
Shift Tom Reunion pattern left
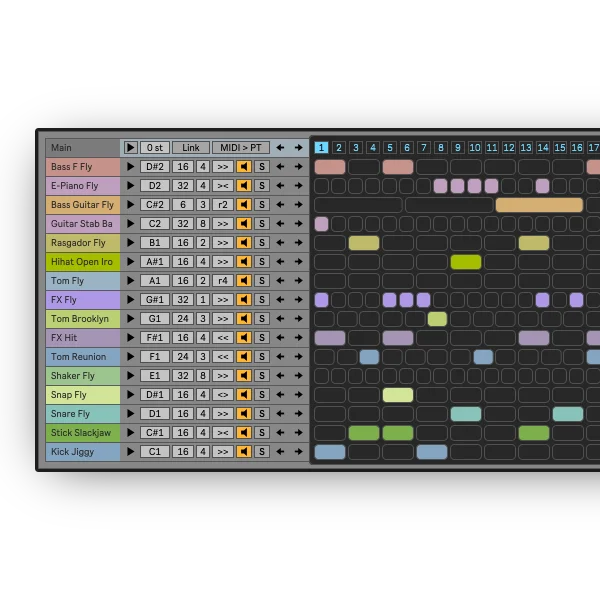pyautogui.click(x=280, y=357)
